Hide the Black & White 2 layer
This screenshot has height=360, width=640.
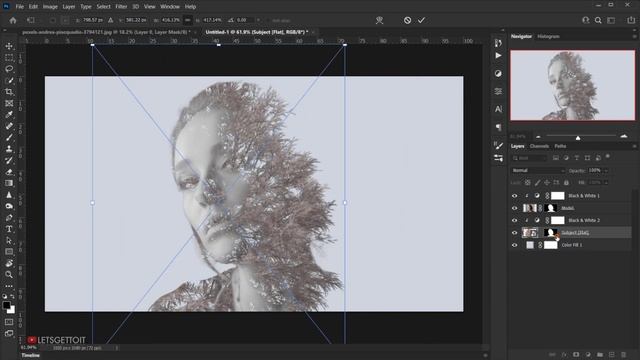(514, 220)
